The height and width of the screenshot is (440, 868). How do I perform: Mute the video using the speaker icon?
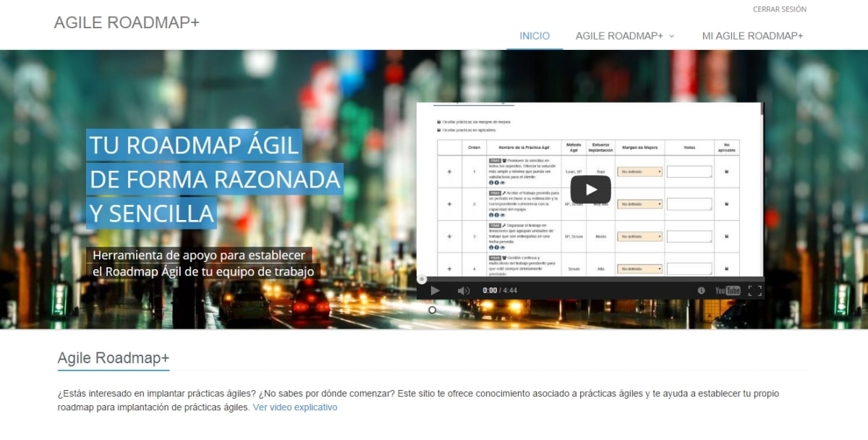[464, 290]
